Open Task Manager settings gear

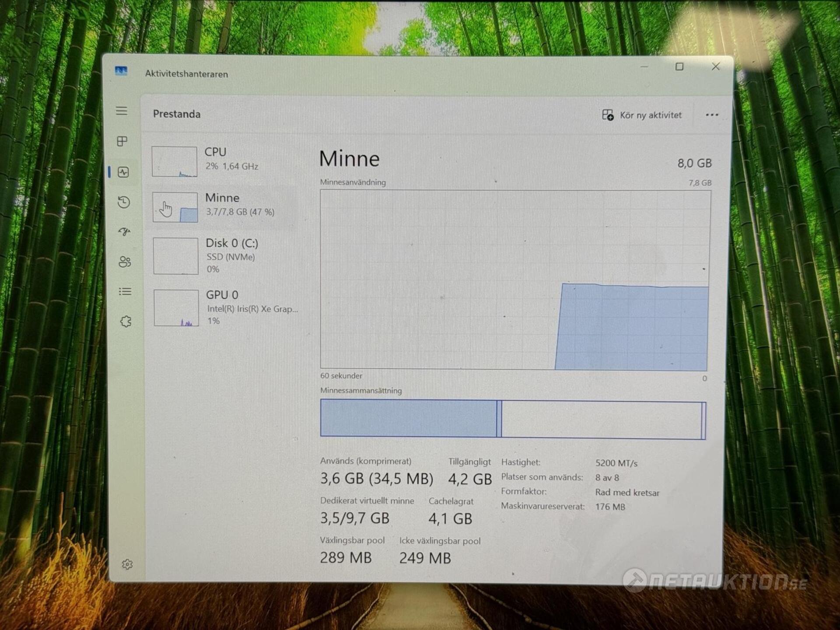click(x=127, y=564)
